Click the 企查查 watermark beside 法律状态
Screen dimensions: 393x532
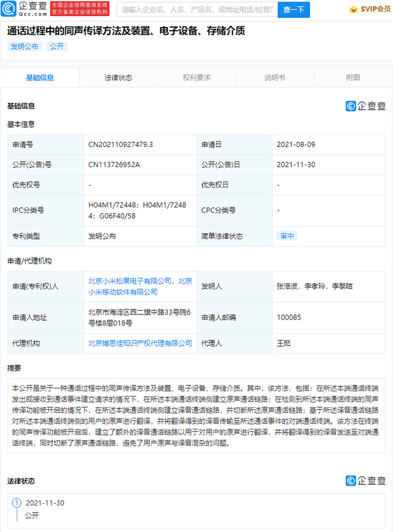(x=365, y=480)
